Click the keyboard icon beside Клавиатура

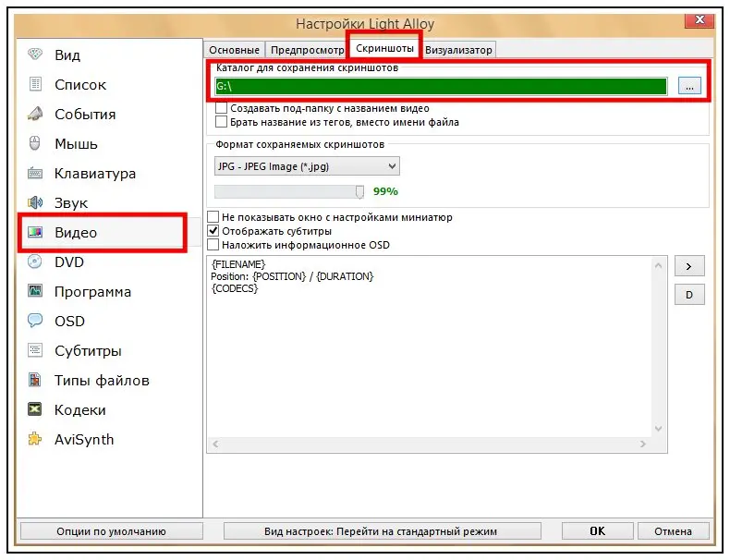coord(35,173)
